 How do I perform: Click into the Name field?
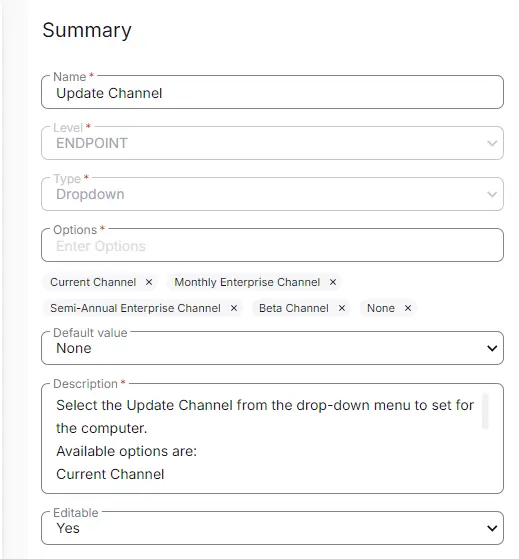[272, 92]
